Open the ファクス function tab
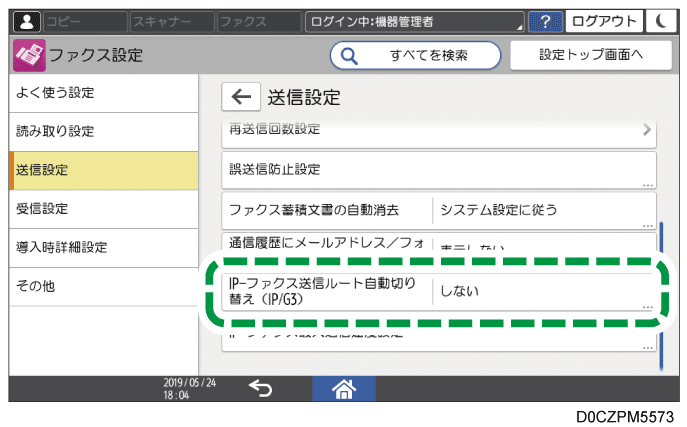 [x=259, y=21]
